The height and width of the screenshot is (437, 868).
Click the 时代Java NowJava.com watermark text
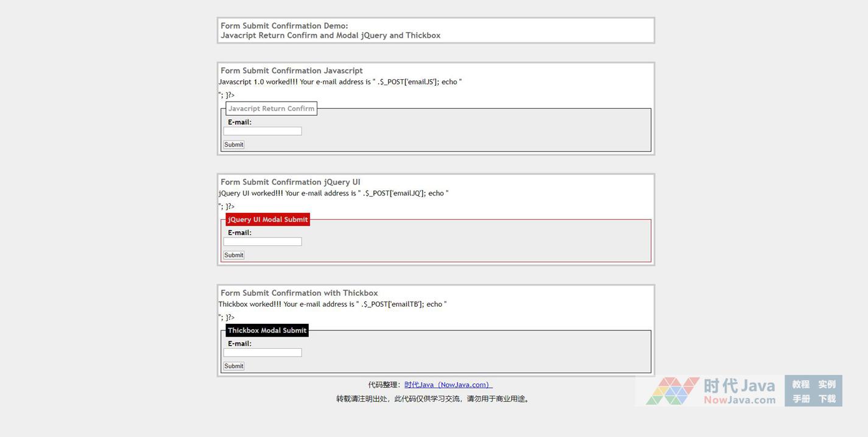tap(739, 391)
